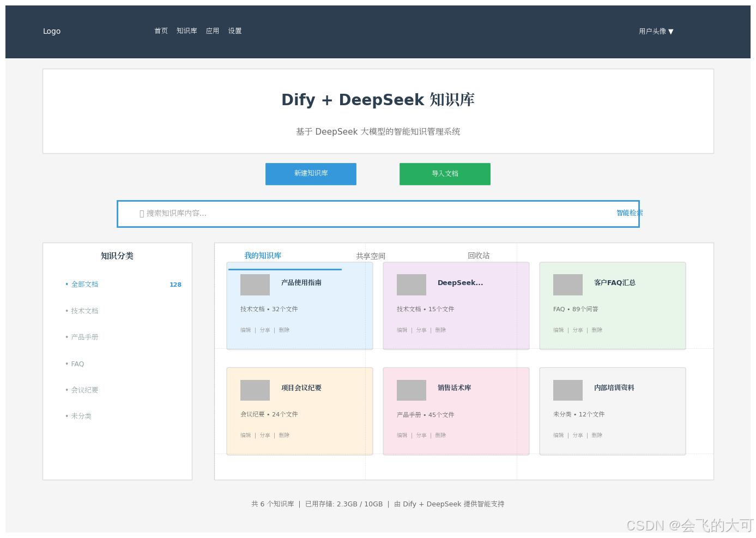This screenshot has height=538, width=756.
Task: Click the 智能检索 link
Action: (630, 213)
